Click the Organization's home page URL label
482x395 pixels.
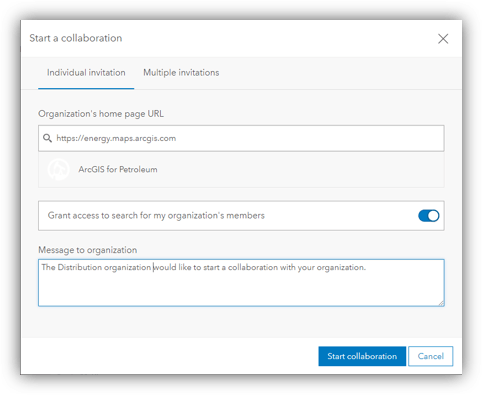[x=101, y=114]
